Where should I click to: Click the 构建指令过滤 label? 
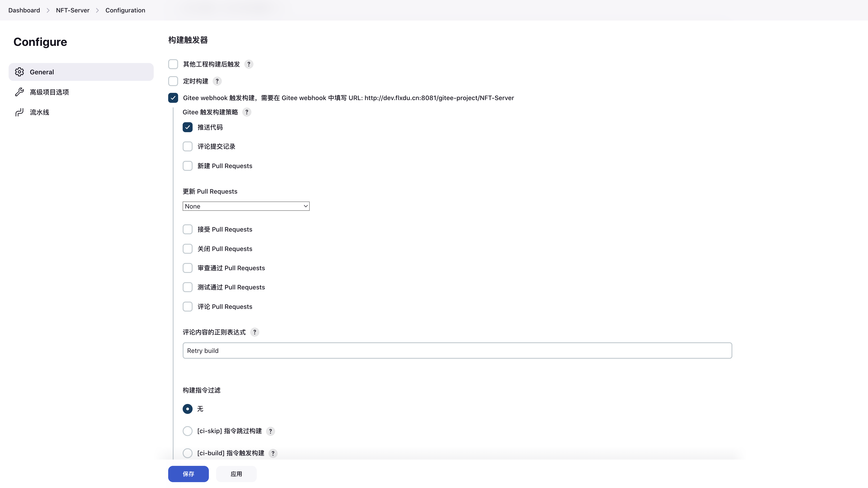201,390
